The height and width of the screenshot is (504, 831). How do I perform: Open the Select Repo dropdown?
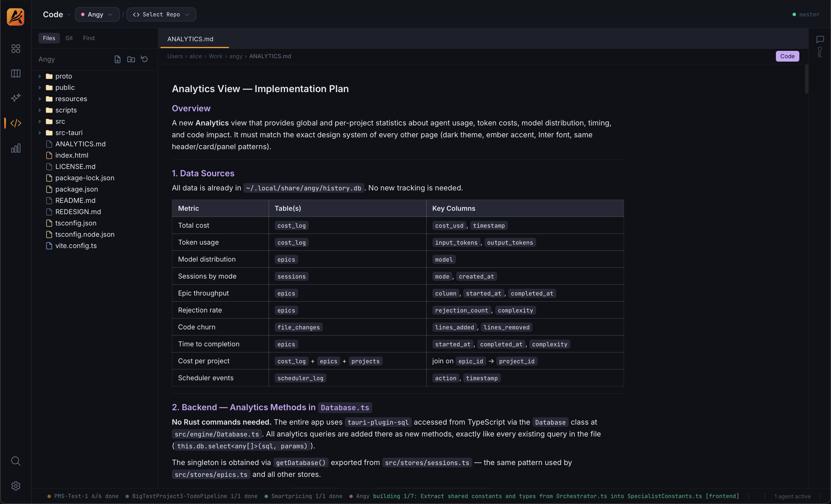click(161, 14)
